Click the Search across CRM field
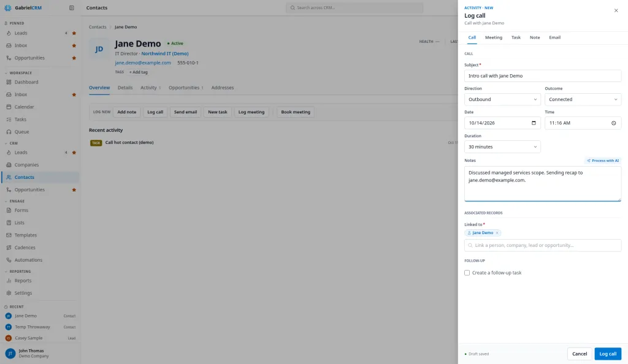 [354, 7]
